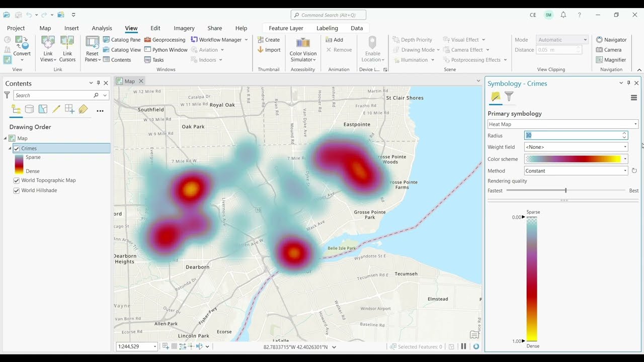Open Reset Panes menu

click(93, 49)
